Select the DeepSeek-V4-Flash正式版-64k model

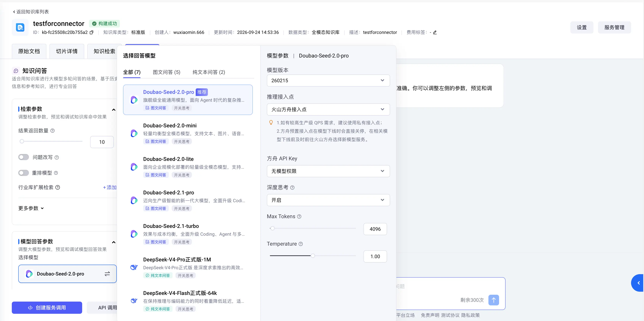click(188, 301)
